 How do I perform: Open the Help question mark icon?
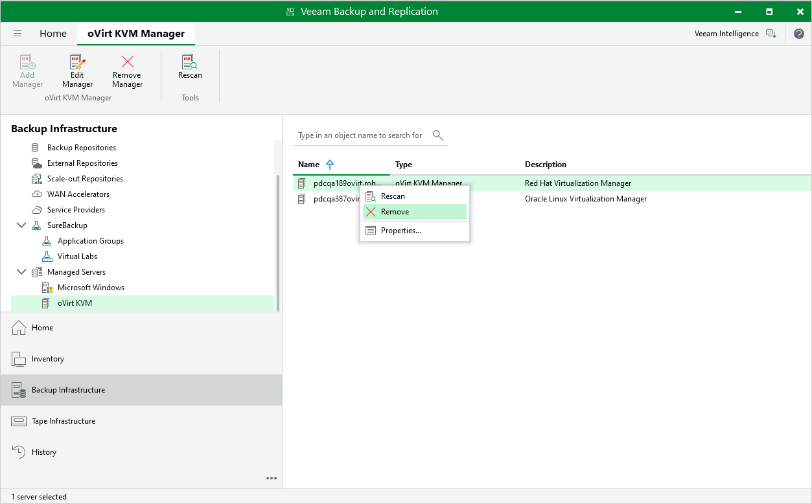798,33
